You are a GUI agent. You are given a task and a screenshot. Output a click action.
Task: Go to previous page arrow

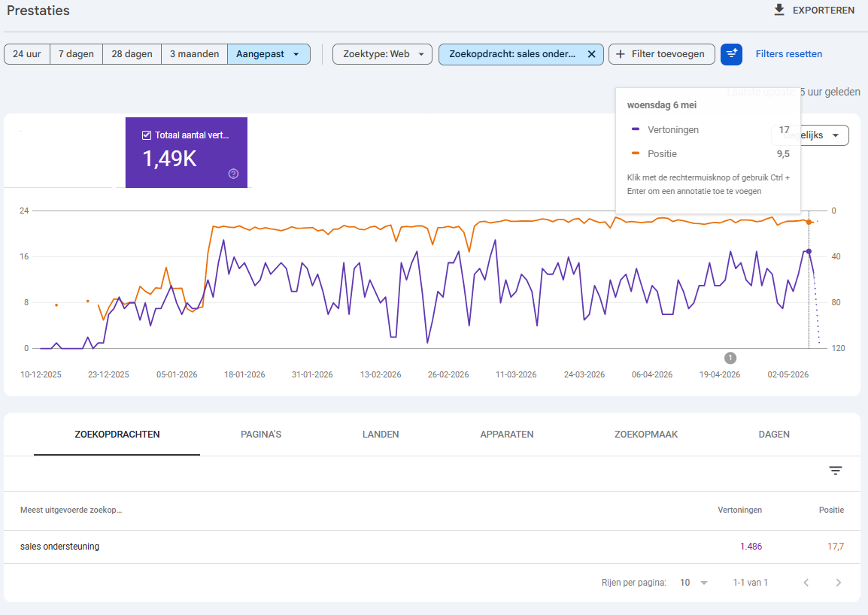(x=806, y=583)
